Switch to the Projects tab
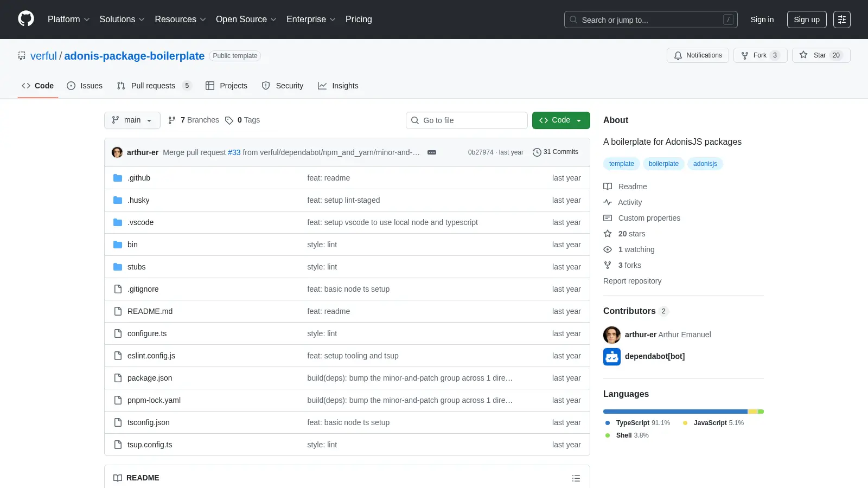Screen dimensions: 868x488 coord(226,86)
